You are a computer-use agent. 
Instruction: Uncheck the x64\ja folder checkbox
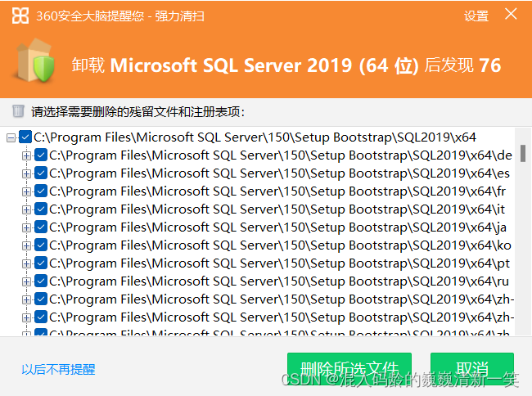pyautogui.click(x=41, y=227)
